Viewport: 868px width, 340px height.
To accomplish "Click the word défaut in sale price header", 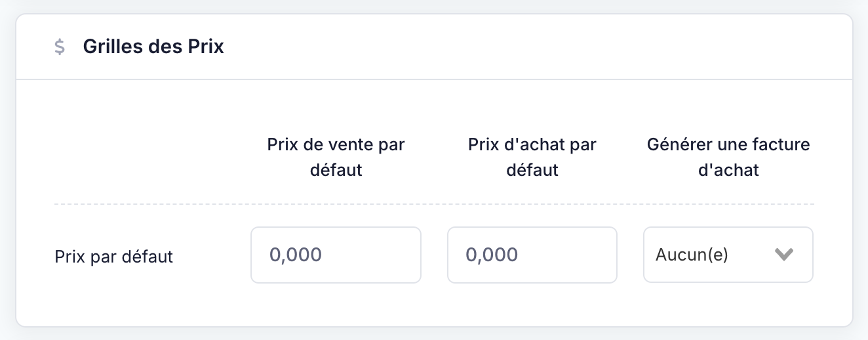I will (336, 171).
